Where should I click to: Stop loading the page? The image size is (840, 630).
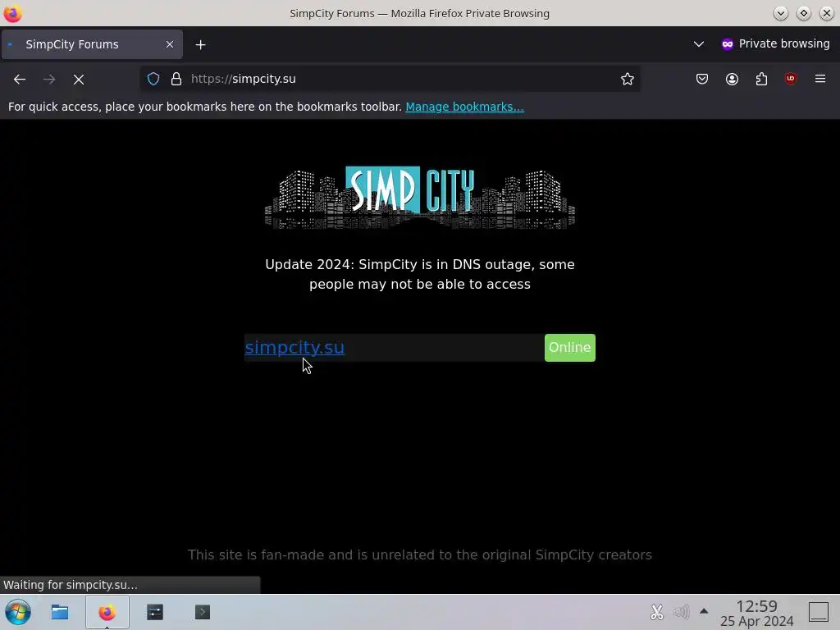[x=79, y=80]
